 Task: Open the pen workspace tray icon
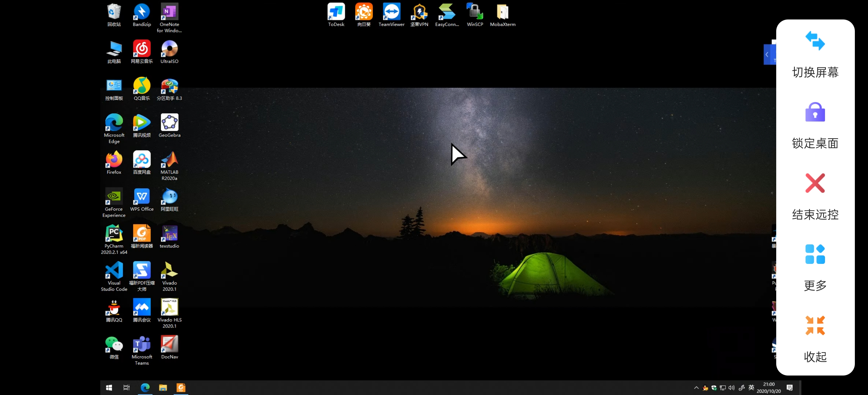(x=741, y=388)
